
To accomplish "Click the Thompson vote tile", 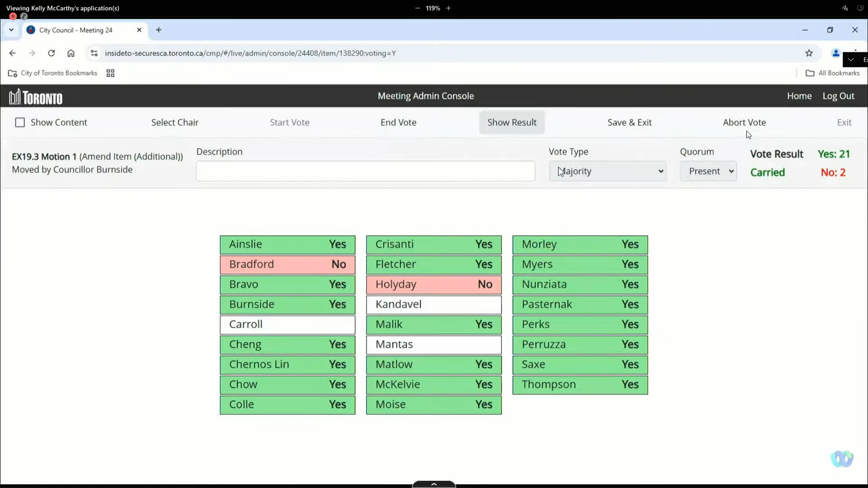I will [x=580, y=385].
